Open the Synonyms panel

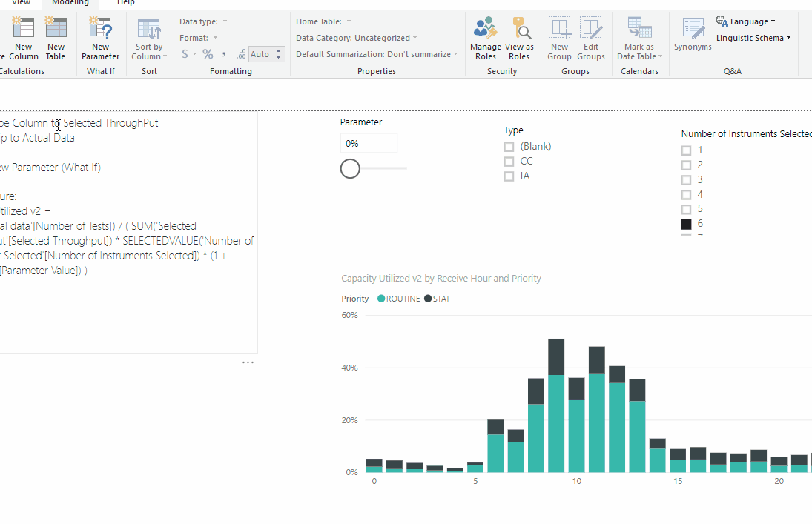pos(692,33)
